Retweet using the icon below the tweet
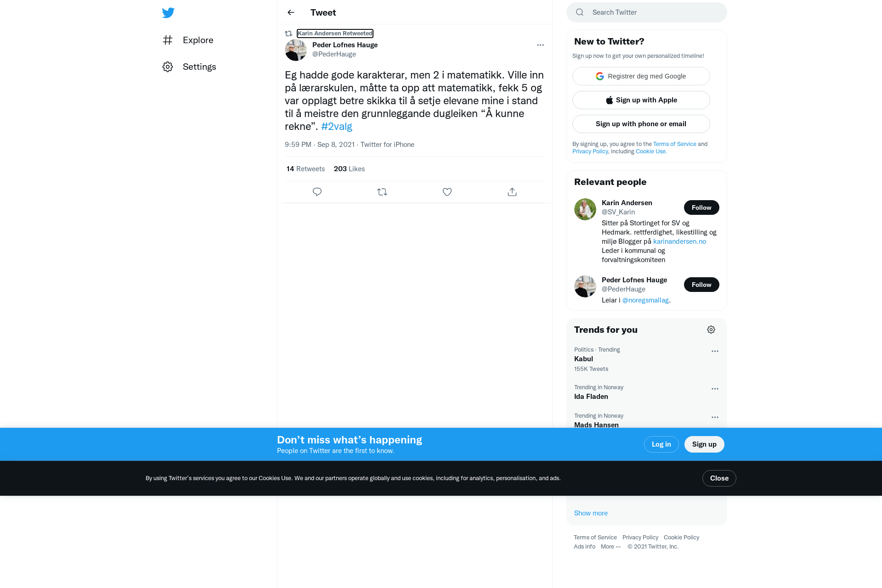The image size is (882, 588). pos(382,192)
